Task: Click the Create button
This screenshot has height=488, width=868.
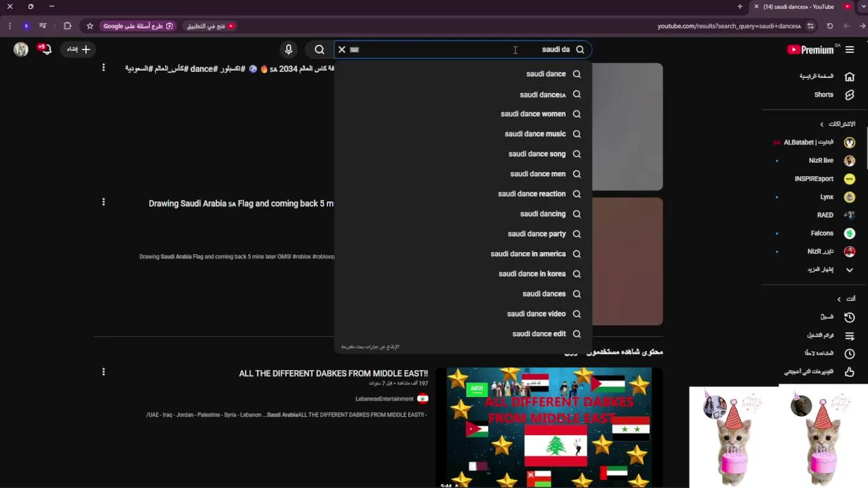Action: [78, 49]
